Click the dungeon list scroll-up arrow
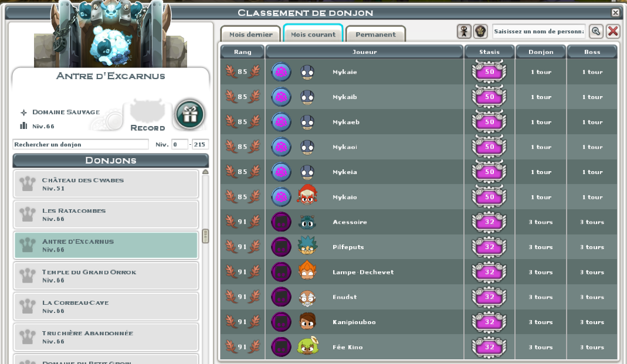 pos(205,172)
